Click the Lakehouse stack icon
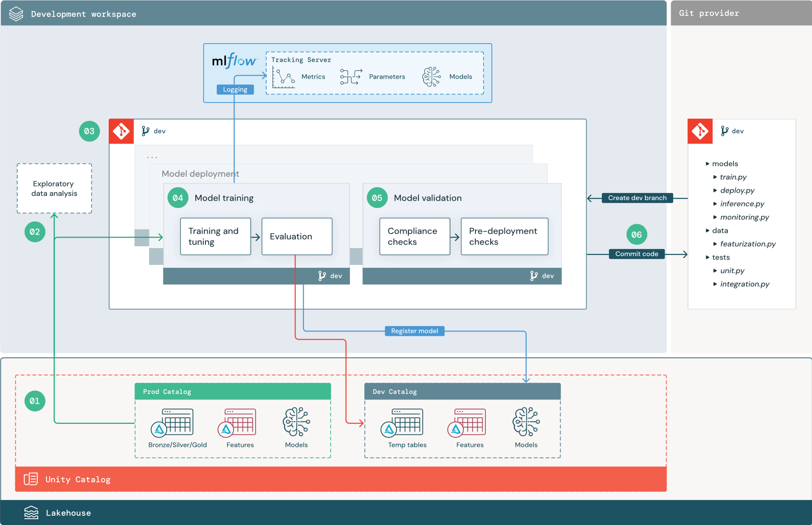The height and width of the screenshot is (525, 812). click(x=31, y=512)
